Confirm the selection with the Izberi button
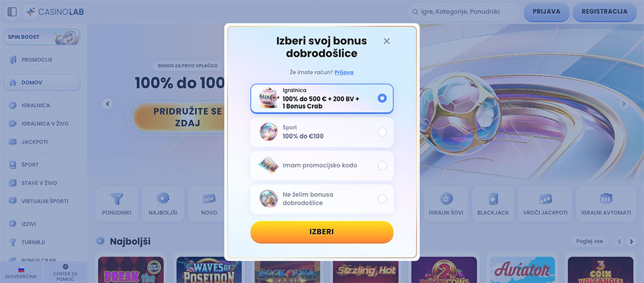This screenshot has height=283, width=644. [321, 232]
